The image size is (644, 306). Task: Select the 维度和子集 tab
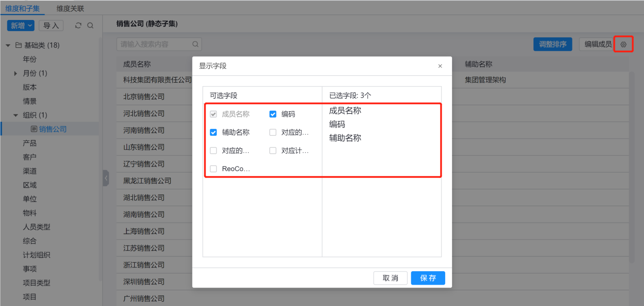[22, 8]
